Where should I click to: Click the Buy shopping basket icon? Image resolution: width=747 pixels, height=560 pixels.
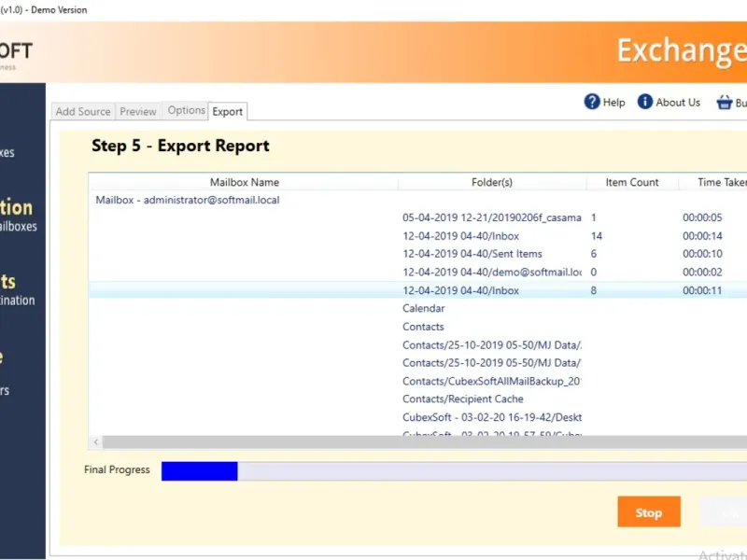(725, 102)
